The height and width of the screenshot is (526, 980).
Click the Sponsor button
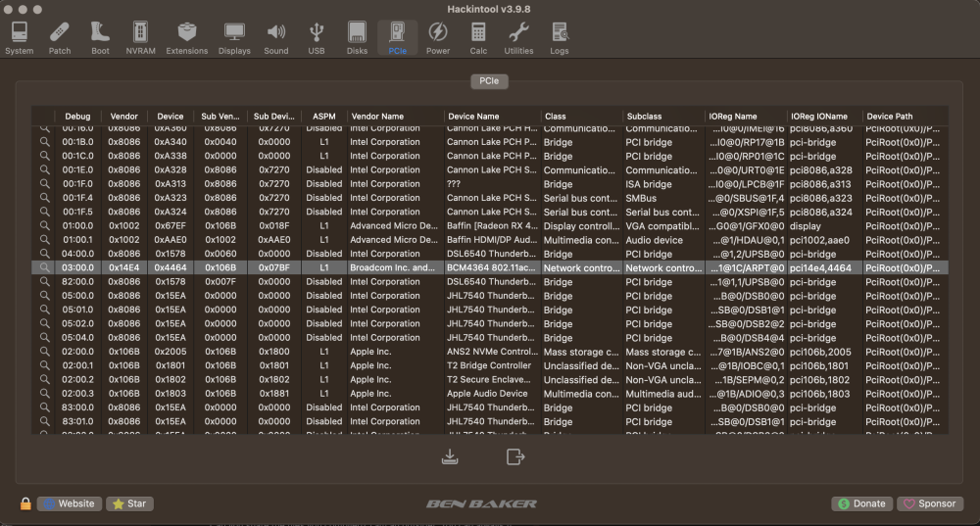[x=930, y=503]
